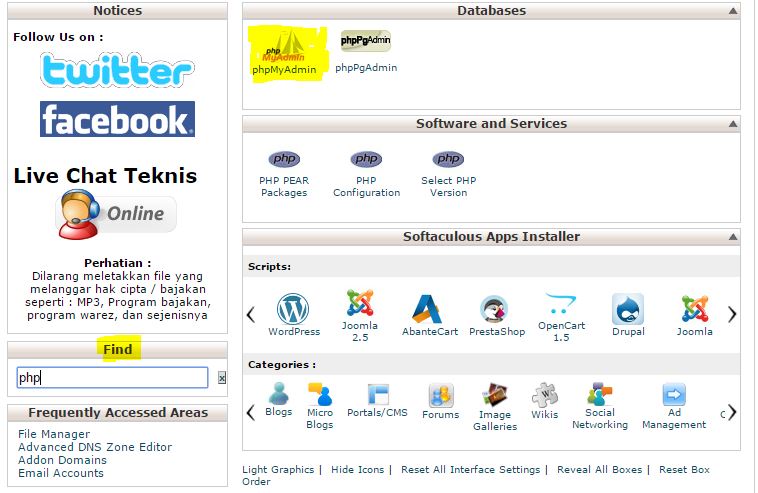Click inside the Find text field
The width and height of the screenshot is (758, 493).
point(112,378)
